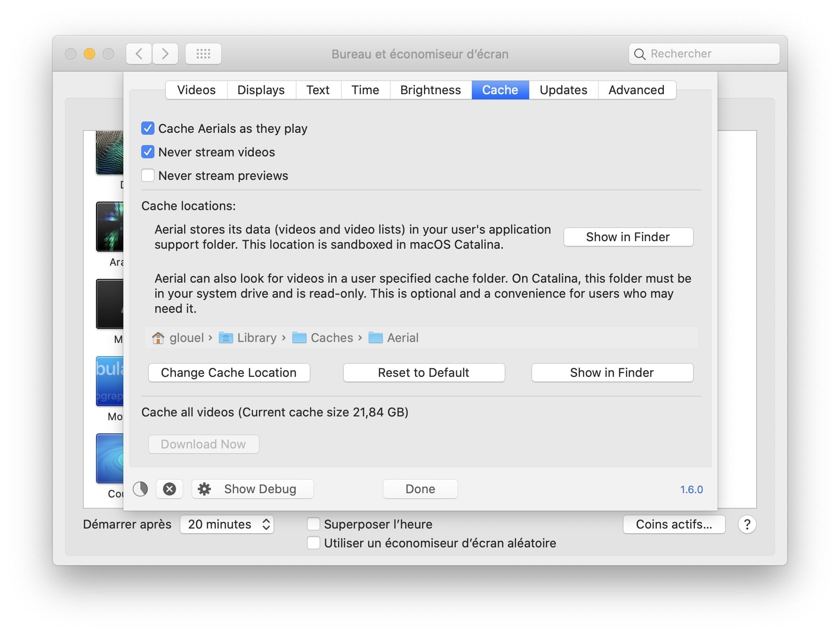Click 'Caches' in the cache path bar
The width and height of the screenshot is (840, 635).
click(x=331, y=338)
